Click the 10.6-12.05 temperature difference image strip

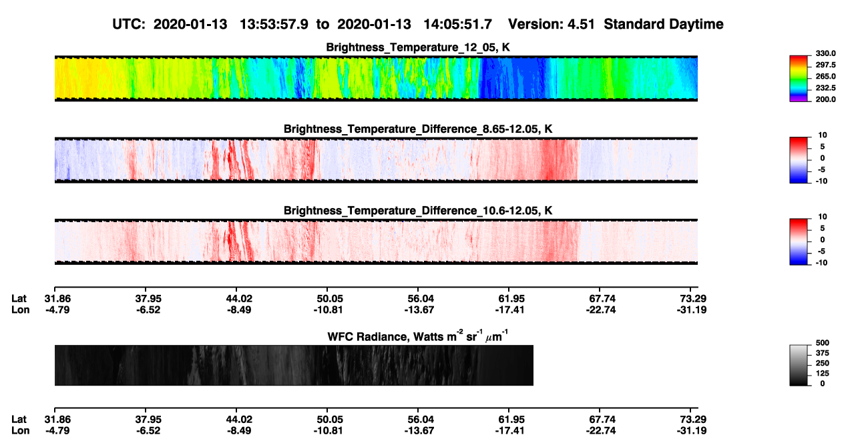click(x=376, y=242)
